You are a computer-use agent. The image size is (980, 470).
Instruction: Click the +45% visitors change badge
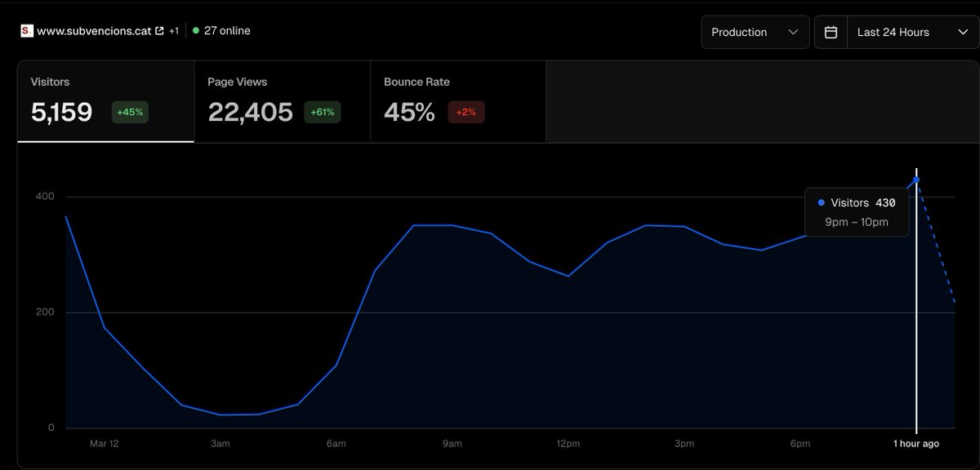pyautogui.click(x=130, y=113)
